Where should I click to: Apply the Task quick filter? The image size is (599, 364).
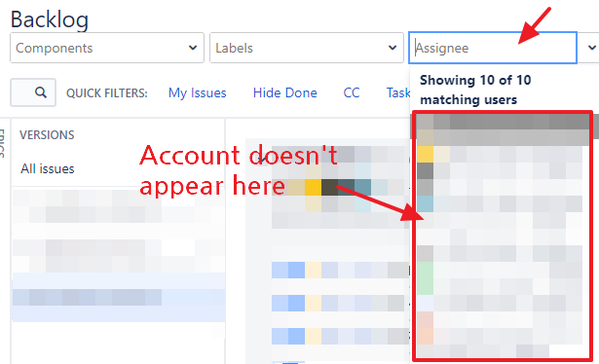[x=398, y=92]
